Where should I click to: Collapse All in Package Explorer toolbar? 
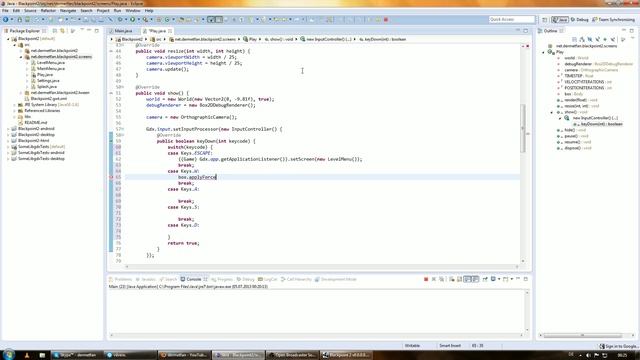[x=55, y=31]
